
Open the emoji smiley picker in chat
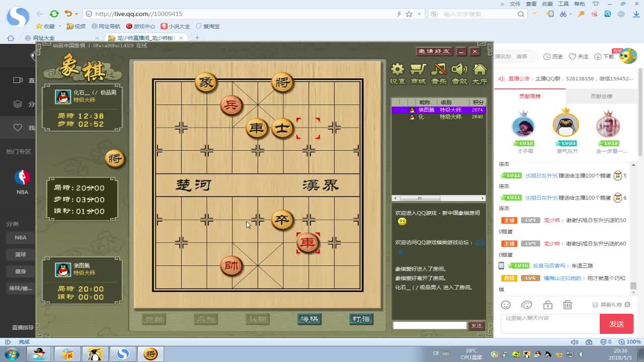pos(506,305)
